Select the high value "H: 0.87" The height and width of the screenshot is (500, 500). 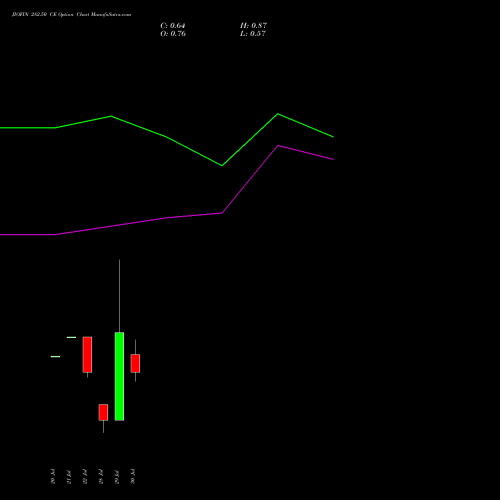[x=253, y=26]
